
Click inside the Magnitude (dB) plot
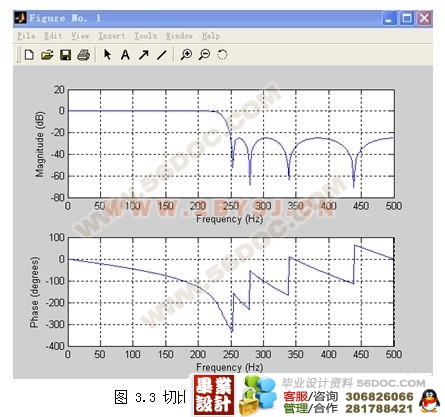pos(231,143)
